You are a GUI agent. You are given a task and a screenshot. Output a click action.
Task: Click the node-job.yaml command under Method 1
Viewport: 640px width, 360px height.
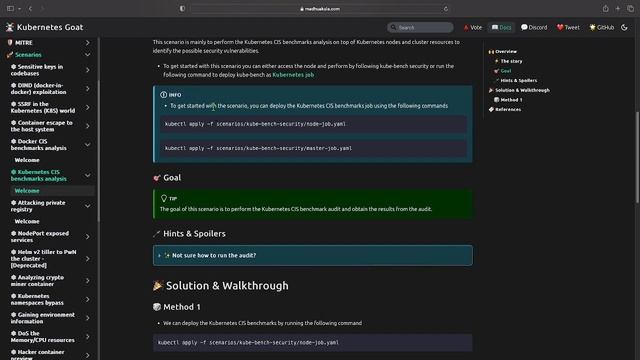tap(248, 343)
